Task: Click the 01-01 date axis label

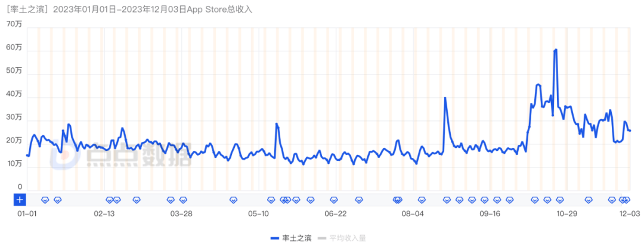Action: pos(26,213)
